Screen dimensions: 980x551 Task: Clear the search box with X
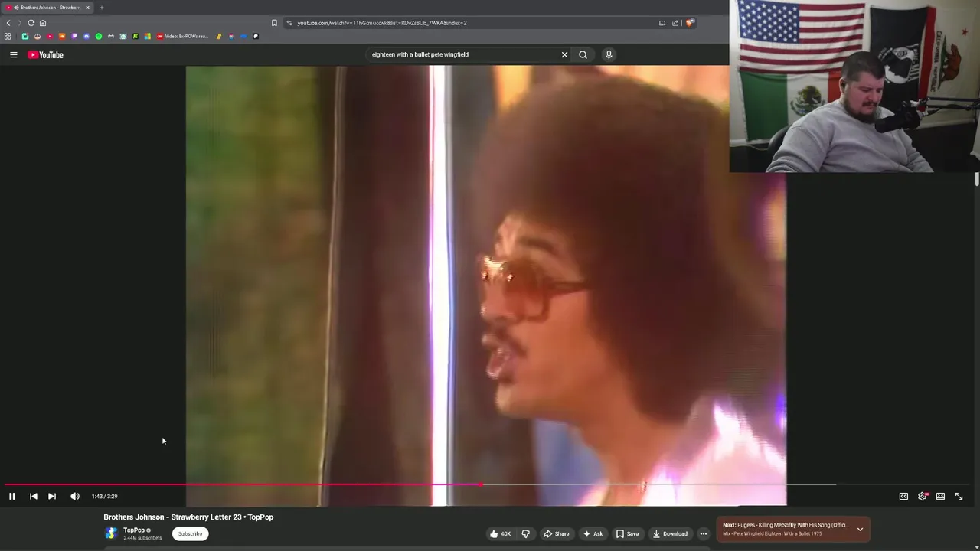click(565, 54)
